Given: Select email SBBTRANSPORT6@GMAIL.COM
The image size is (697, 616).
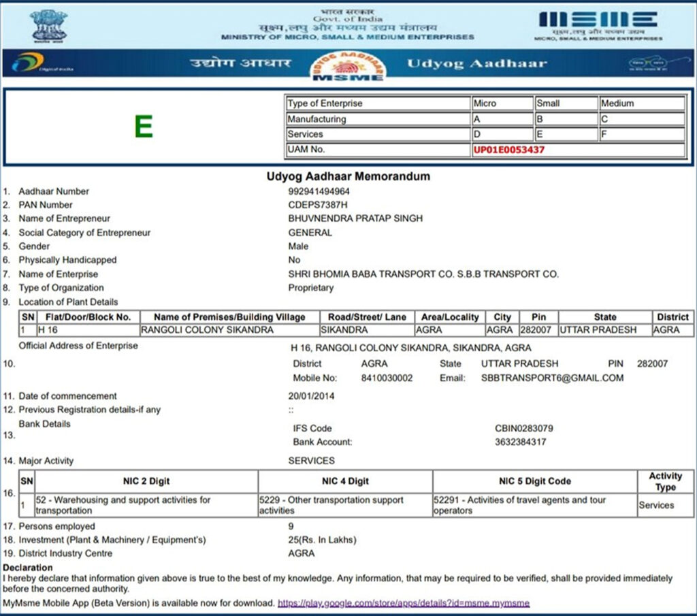Looking at the screenshot, I should (552, 378).
